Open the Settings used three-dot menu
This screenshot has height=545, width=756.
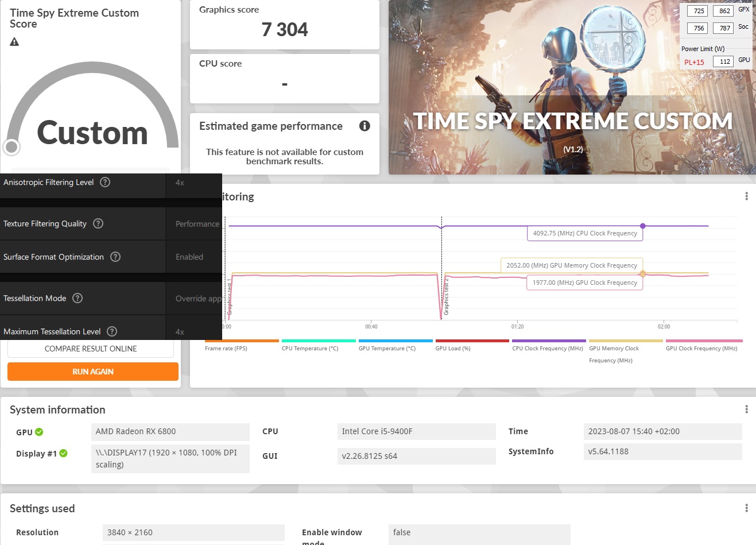click(x=746, y=508)
